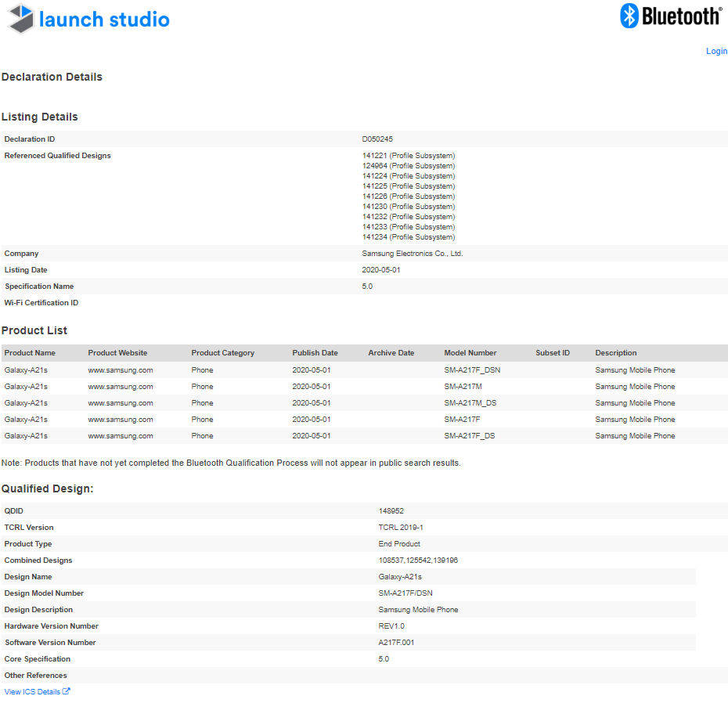Image resolution: width=728 pixels, height=703 pixels.
Task: Click the Product Website column header
Action: [117, 353]
